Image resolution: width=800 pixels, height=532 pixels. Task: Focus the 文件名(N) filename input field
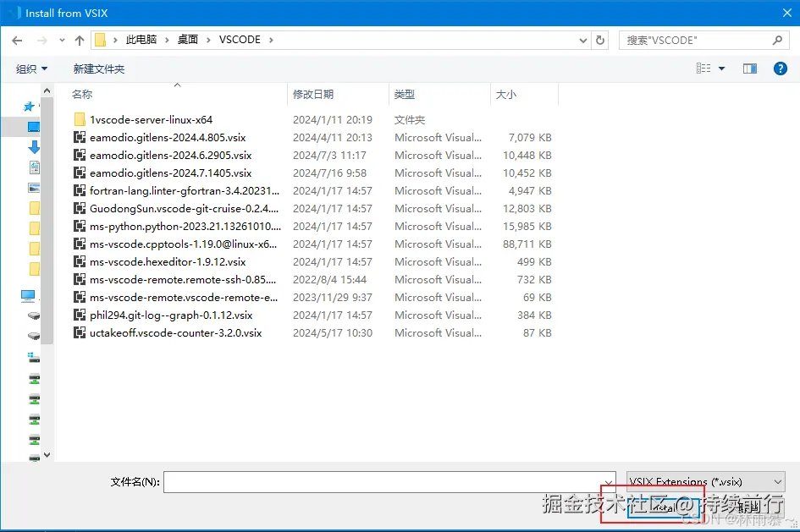(389, 481)
